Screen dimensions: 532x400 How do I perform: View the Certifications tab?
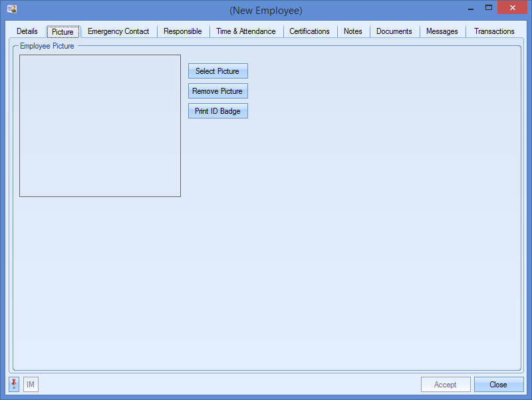tap(309, 31)
